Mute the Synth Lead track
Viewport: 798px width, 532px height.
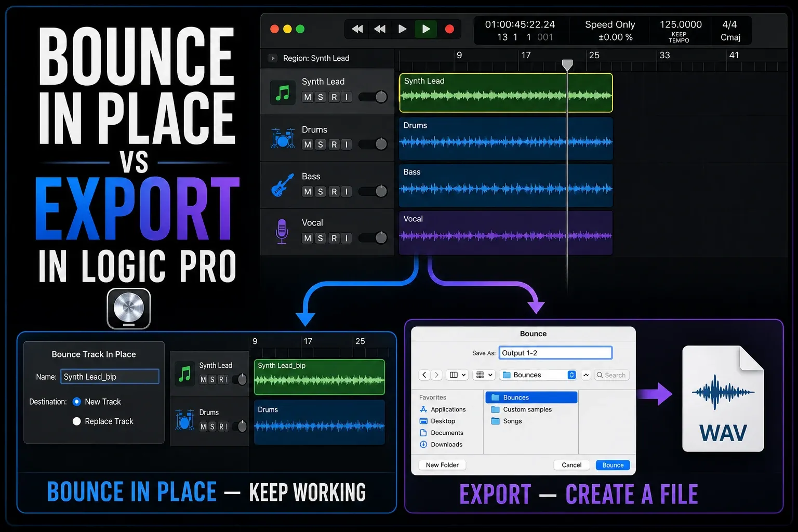(308, 97)
